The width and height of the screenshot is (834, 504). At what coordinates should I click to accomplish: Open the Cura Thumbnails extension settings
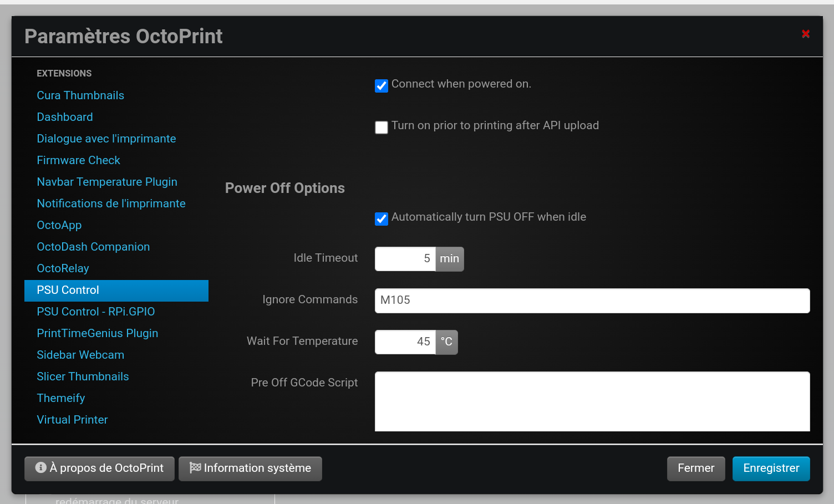pos(80,95)
